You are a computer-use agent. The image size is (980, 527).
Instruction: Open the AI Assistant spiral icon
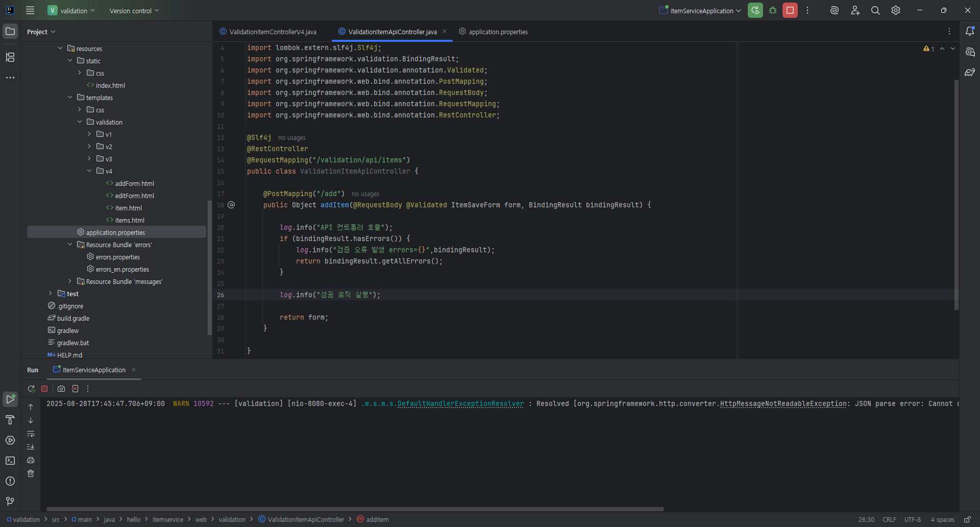click(x=835, y=10)
